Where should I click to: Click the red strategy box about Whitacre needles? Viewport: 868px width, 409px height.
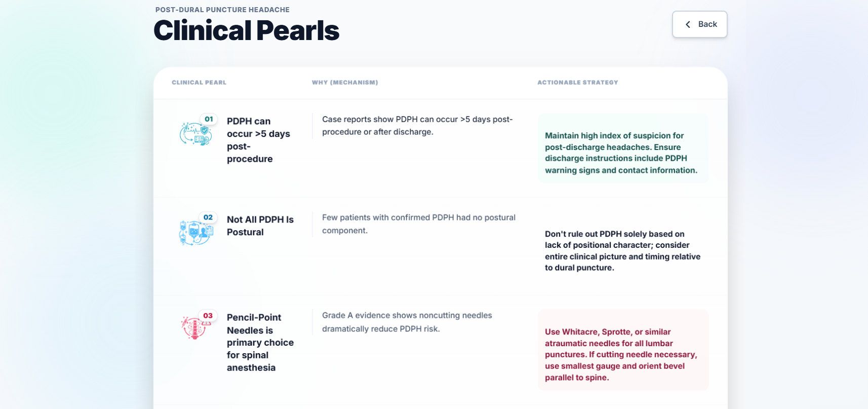[x=623, y=350]
